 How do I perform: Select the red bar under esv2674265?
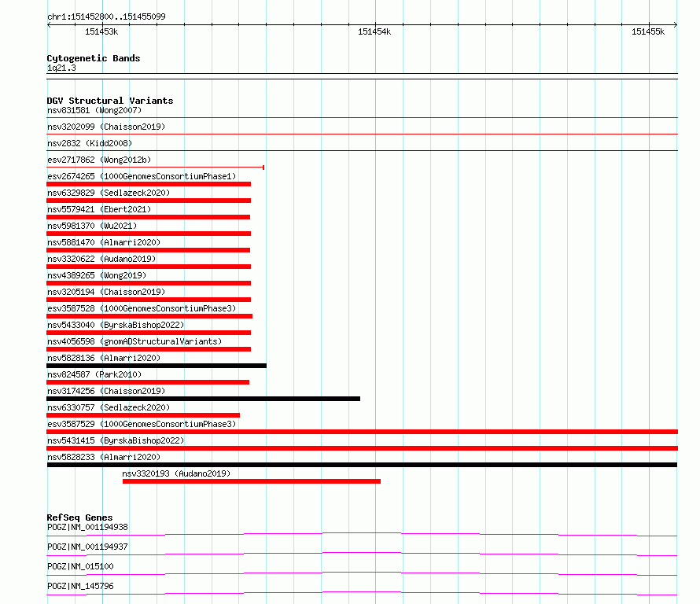pos(149,184)
